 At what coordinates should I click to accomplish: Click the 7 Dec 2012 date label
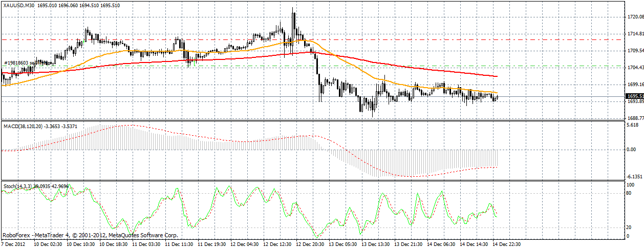[13, 244]
